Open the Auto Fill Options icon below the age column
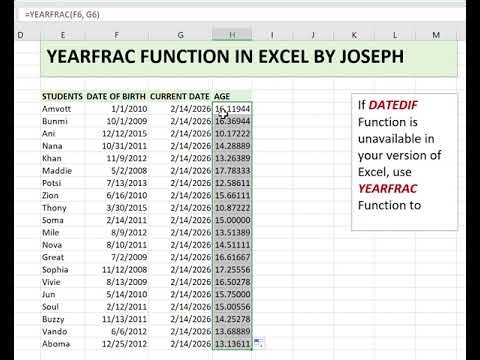This screenshot has width=480, height=360. coord(258,342)
